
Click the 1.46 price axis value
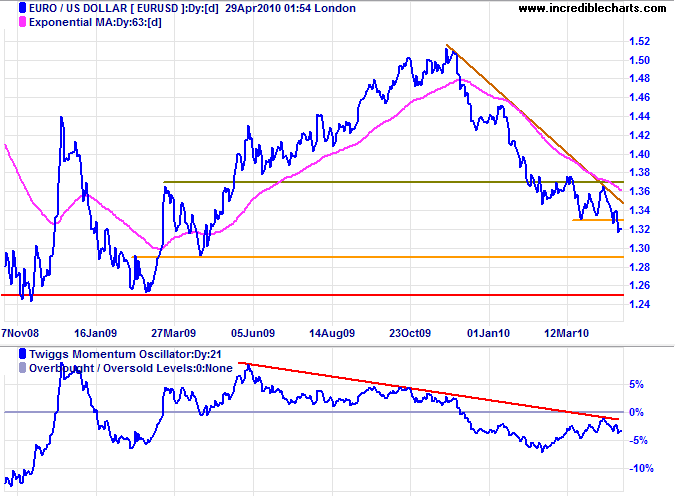pyautogui.click(x=639, y=97)
